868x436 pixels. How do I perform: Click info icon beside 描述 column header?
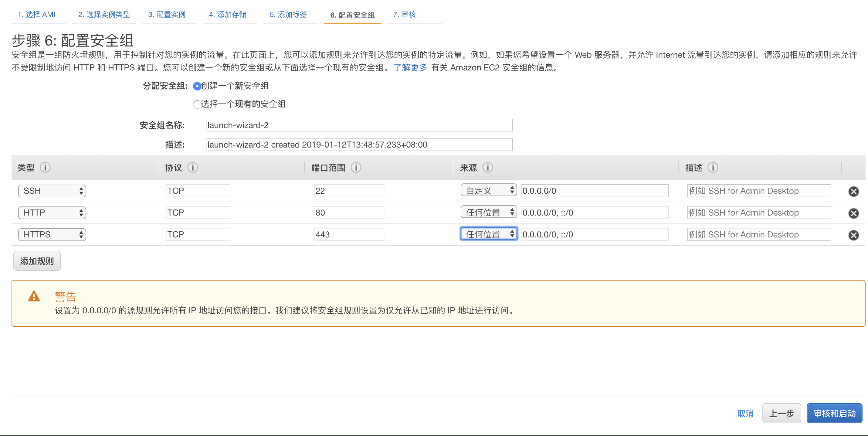pos(712,167)
